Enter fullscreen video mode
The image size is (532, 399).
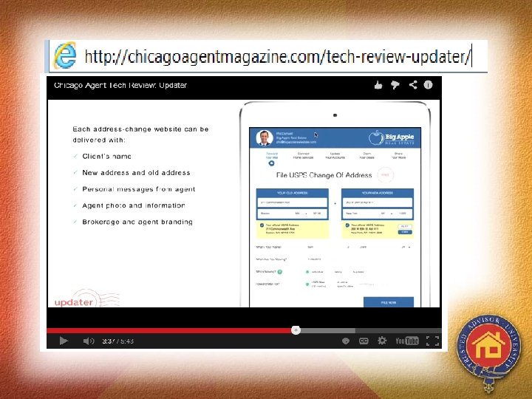click(432, 341)
